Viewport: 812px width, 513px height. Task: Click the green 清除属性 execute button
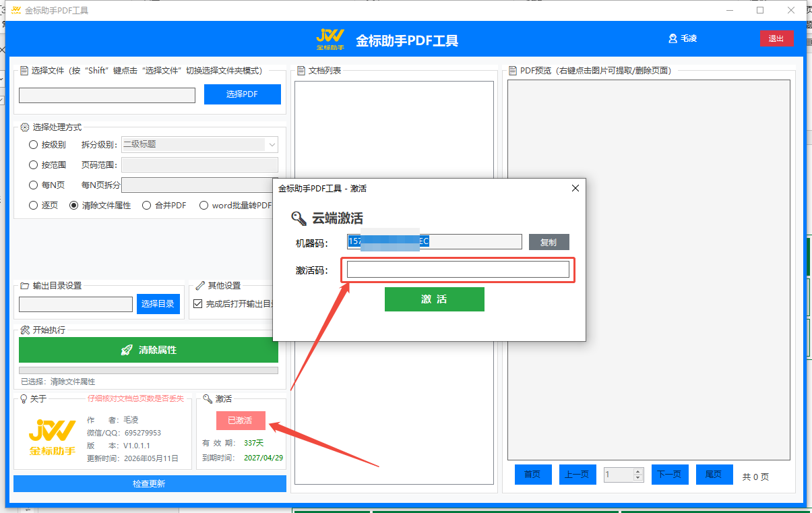pyautogui.click(x=148, y=350)
